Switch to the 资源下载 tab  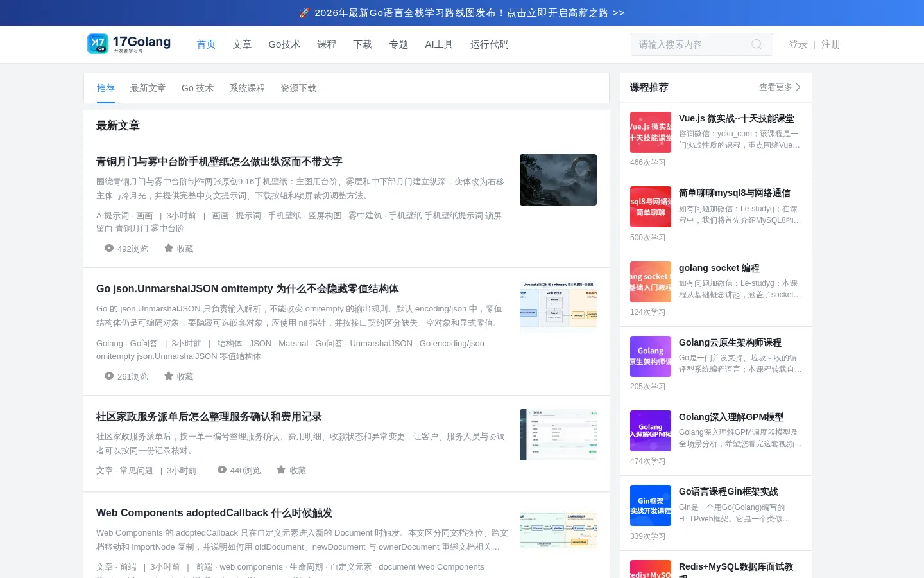(x=298, y=88)
